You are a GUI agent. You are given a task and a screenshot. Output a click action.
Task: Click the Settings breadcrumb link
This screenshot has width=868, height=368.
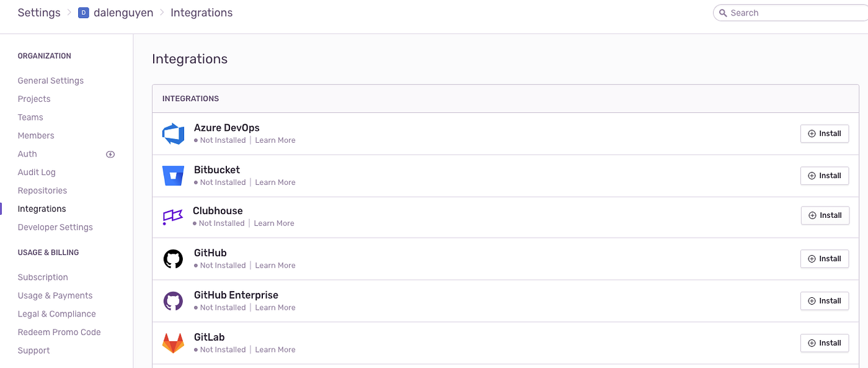coord(39,13)
